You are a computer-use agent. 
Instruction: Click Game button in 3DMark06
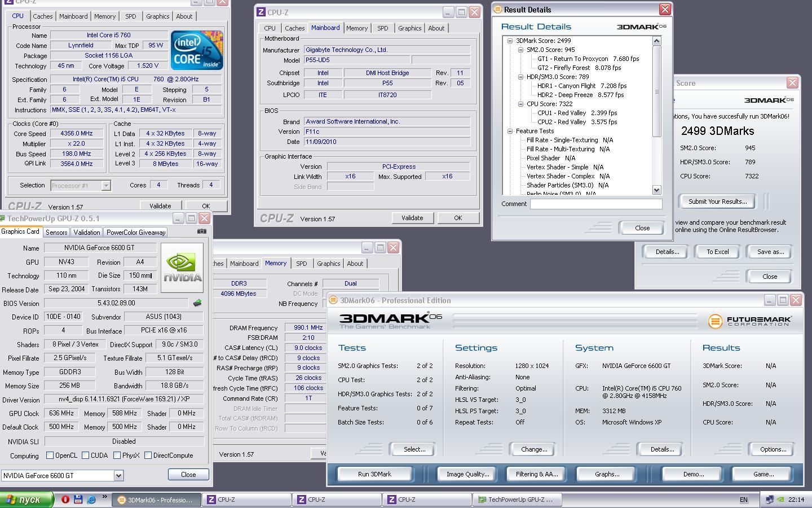click(764, 474)
